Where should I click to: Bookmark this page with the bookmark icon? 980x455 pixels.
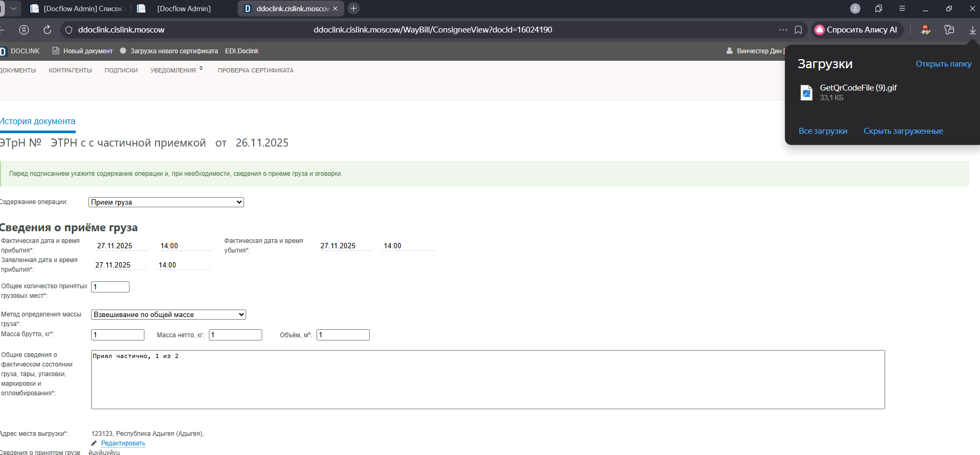click(x=798, y=30)
